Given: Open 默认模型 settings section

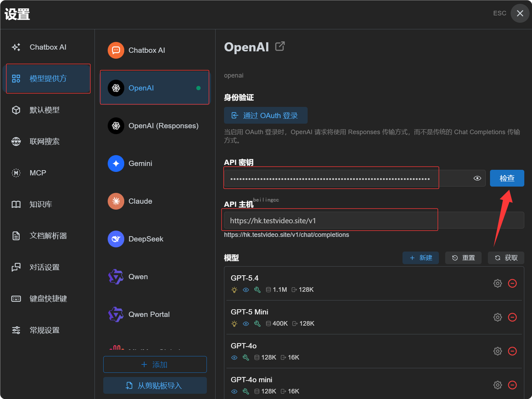Looking at the screenshot, I should (x=47, y=110).
